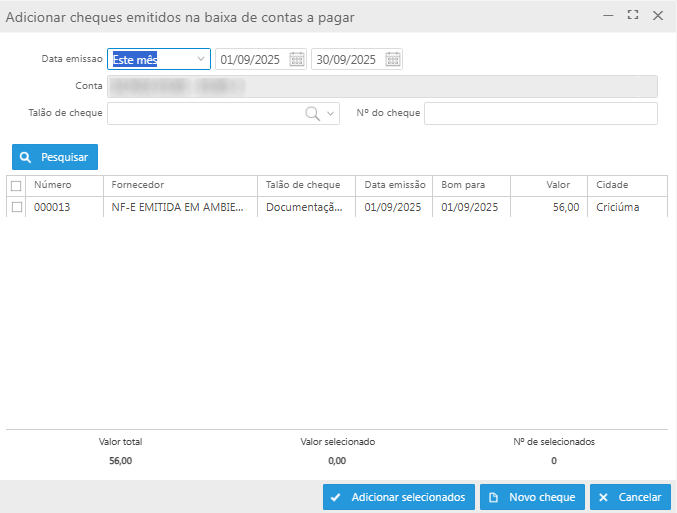Expand the 'Este mês' period dropdown
The image size is (677, 513).
click(x=200, y=60)
